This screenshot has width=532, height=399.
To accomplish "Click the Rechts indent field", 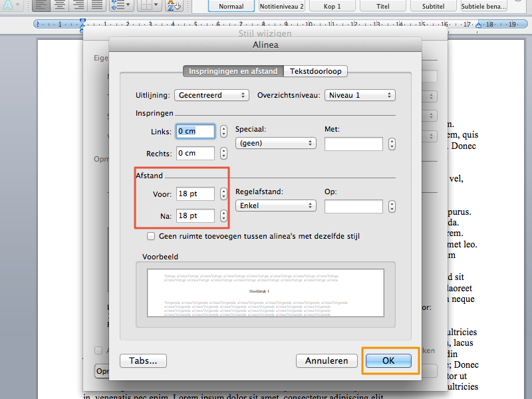I will pyautogui.click(x=196, y=154).
